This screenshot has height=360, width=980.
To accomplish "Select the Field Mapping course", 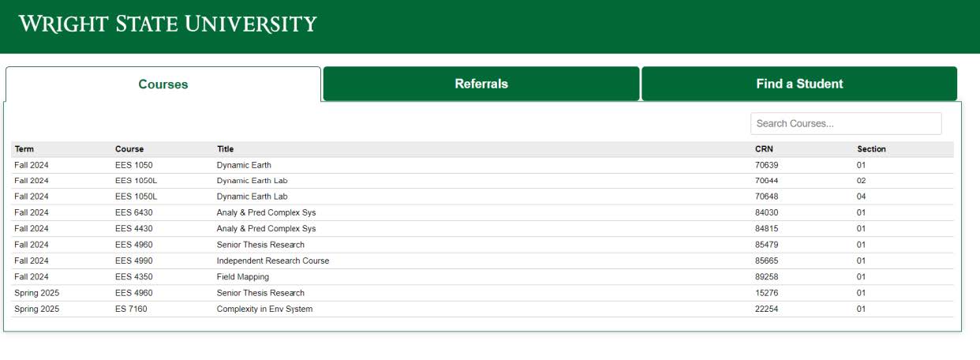I will tap(243, 277).
